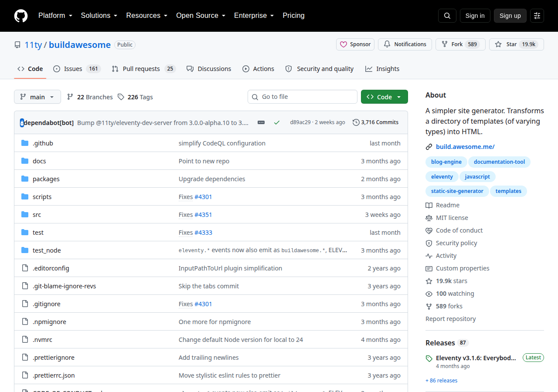Open the Actions tab
The image size is (558, 392).
258,69
